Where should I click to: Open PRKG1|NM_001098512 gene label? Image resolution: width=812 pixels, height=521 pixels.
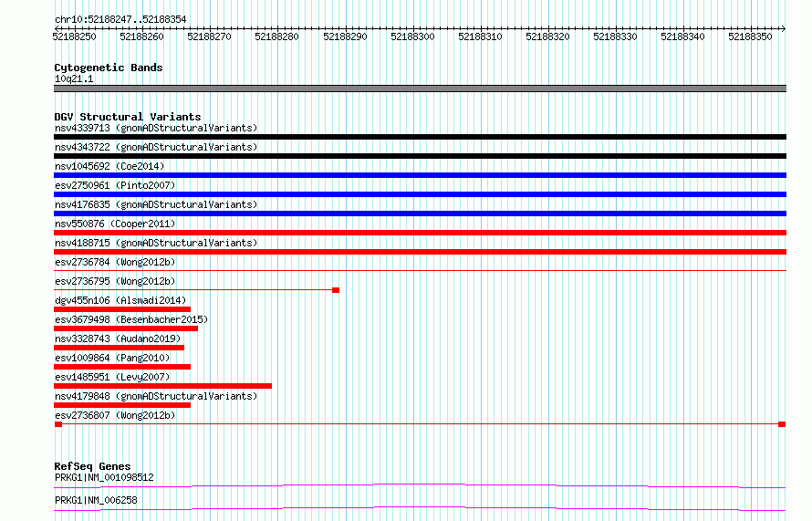104,477
